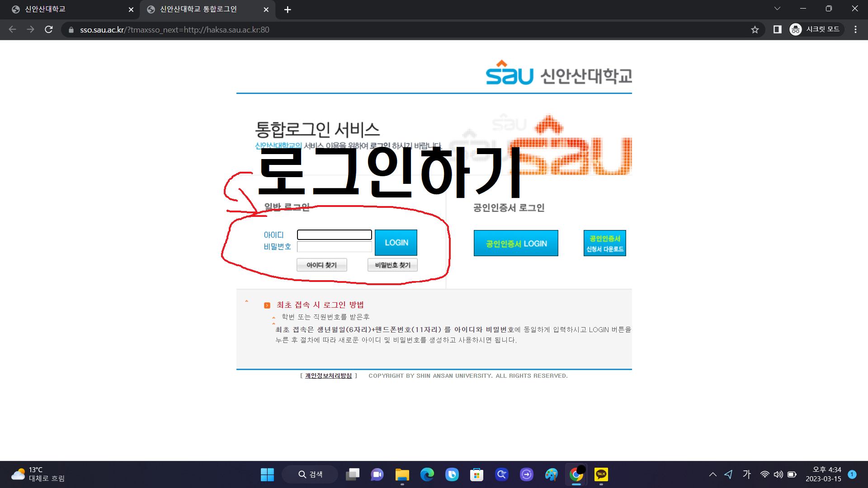The height and width of the screenshot is (488, 868).
Task: Click the SAU 신안산대학교 logo
Action: tap(559, 73)
